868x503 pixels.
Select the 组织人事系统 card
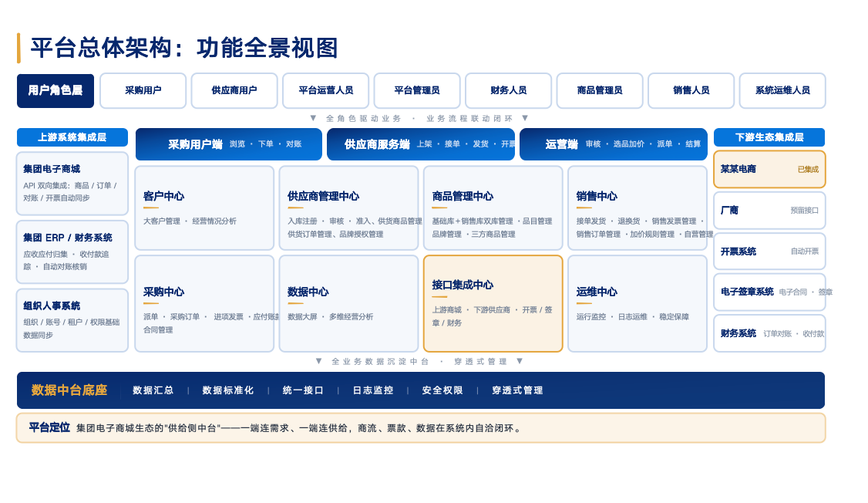[x=72, y=320]
